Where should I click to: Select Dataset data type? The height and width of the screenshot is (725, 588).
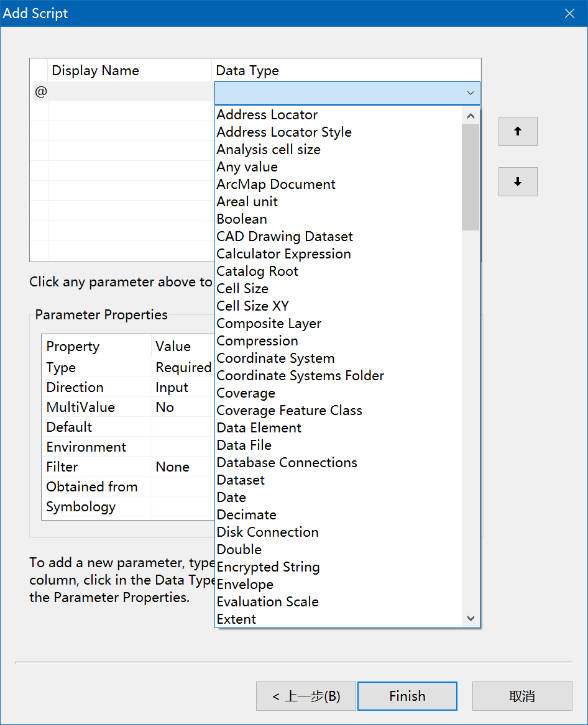pos(338,480)
